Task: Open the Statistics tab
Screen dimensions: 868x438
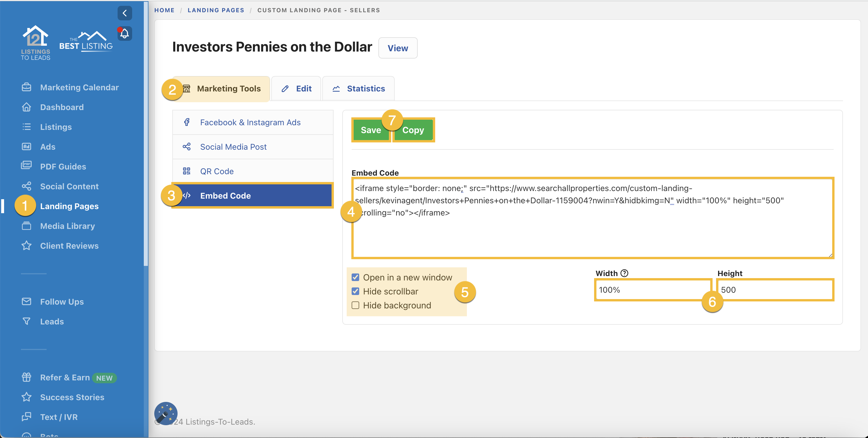Action: (359, 88)
